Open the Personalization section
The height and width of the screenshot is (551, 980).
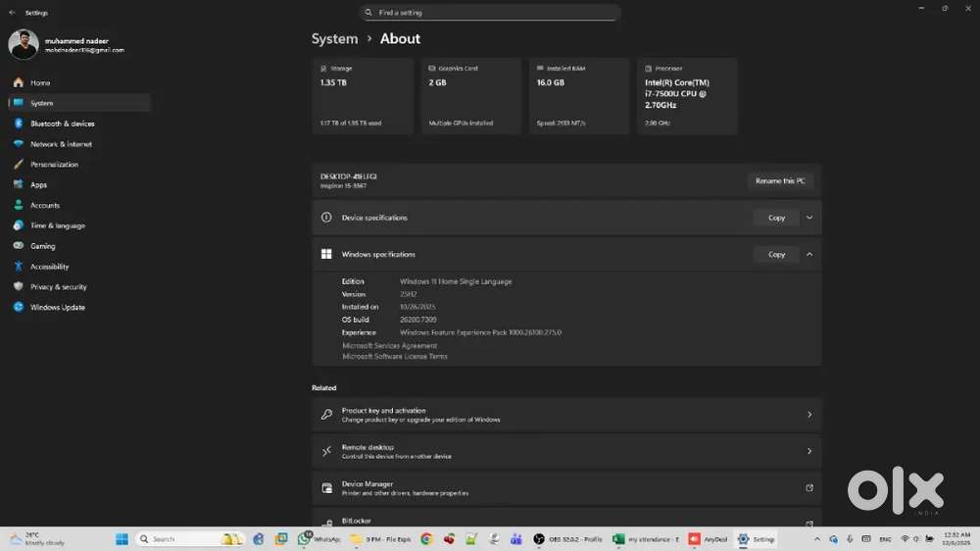(x=54, y=165)
